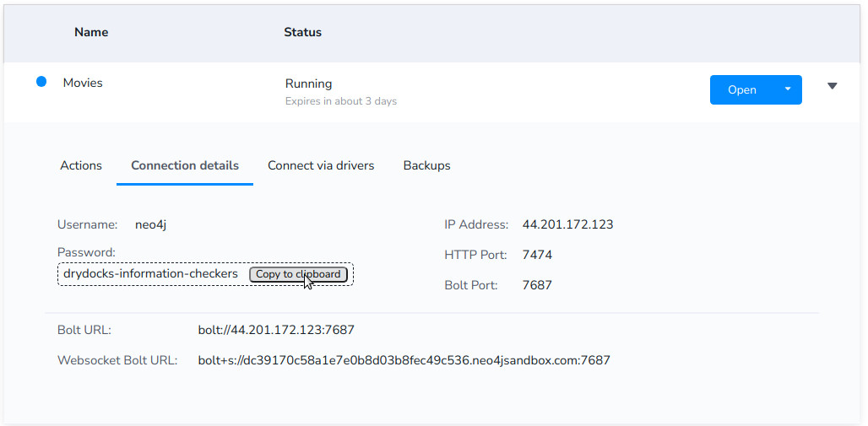
Task: Click the Bolt URL value
Action: click(276, 331)
